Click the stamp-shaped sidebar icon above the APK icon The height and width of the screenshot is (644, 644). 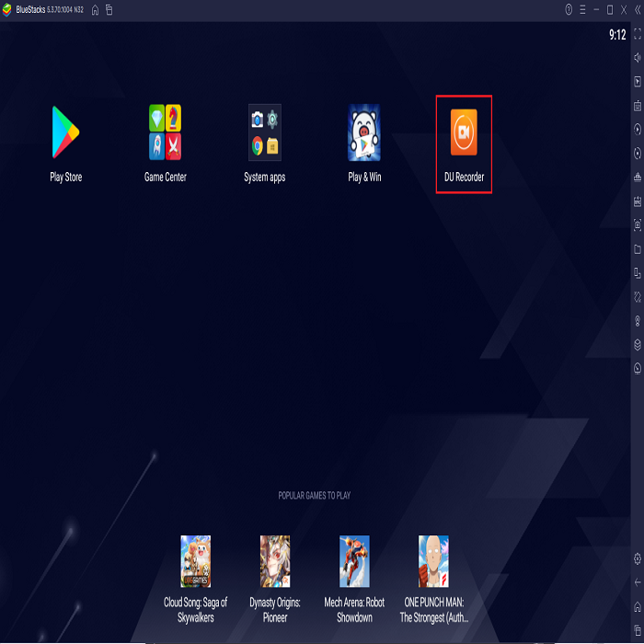click(638, 177)
